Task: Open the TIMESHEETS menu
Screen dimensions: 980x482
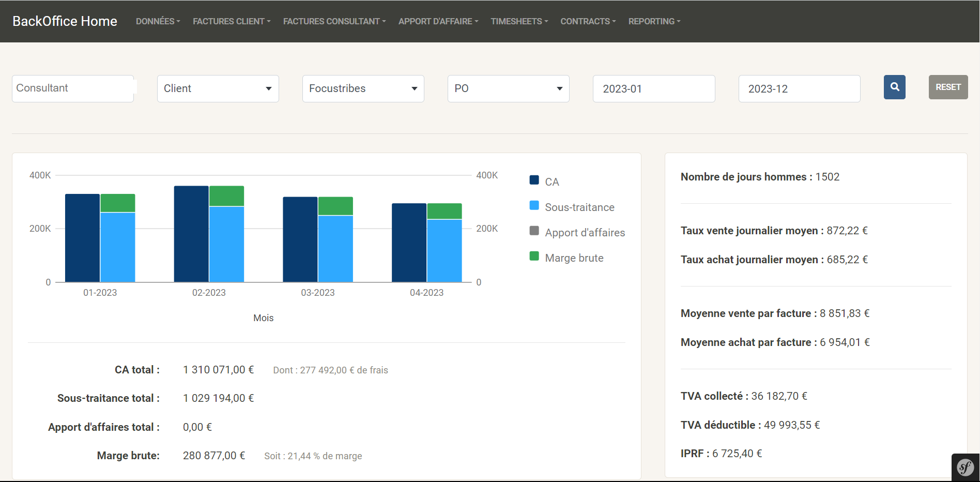Action: 519,21
